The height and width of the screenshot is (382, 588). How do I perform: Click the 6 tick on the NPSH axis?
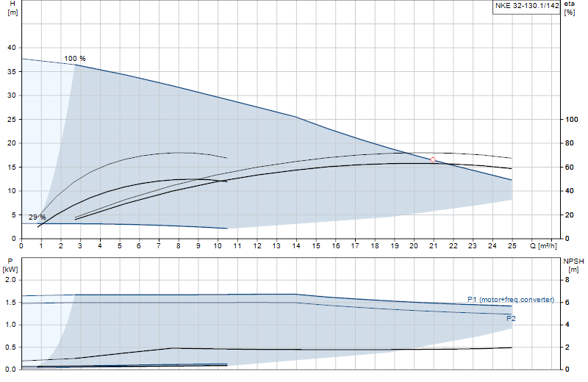coord(567,303)
